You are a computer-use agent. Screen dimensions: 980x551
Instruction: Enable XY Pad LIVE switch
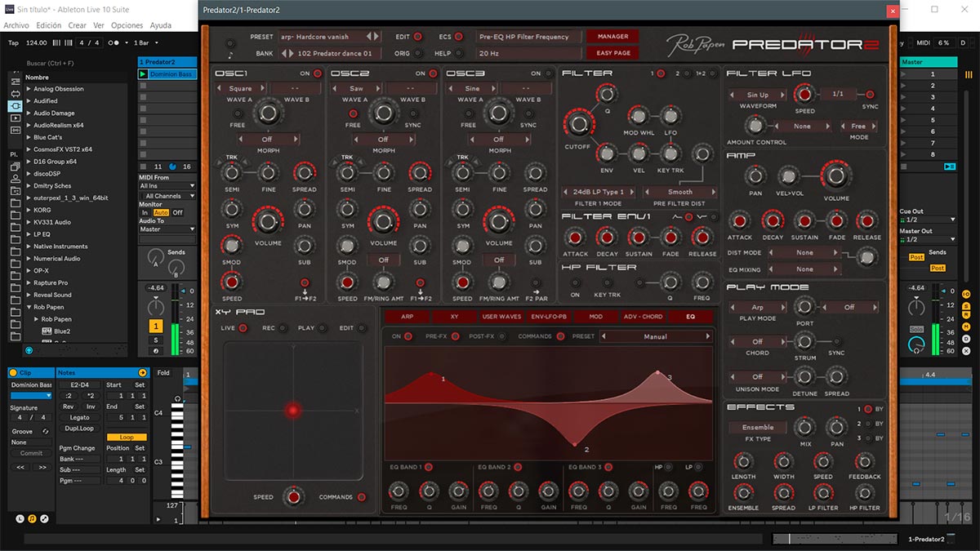[x=243, y=328]
